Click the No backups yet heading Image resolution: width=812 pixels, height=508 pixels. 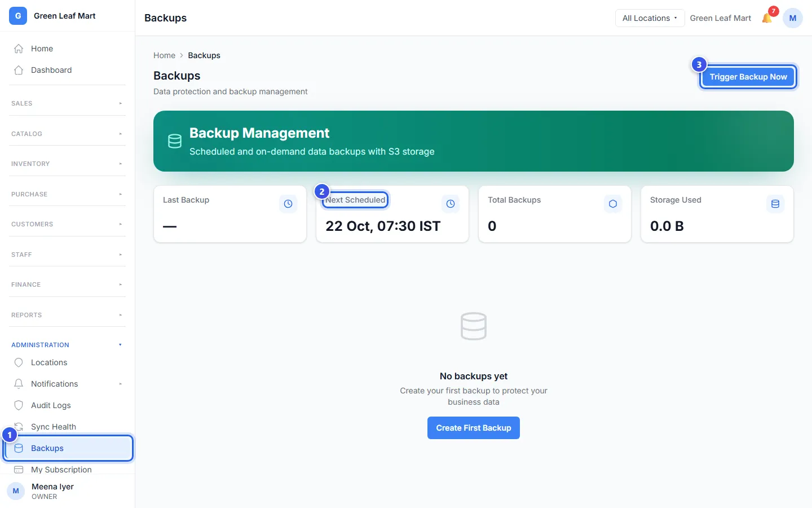click(474, 376)
